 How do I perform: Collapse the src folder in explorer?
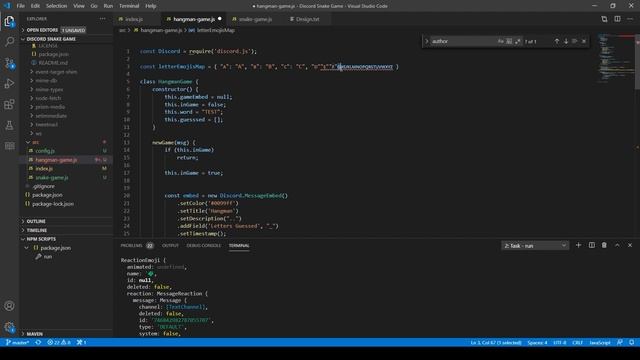[x=66, y=142]
